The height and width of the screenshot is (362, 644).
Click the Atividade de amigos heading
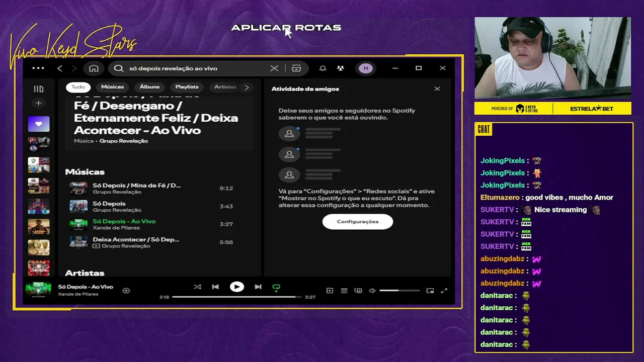click(x=305, y=89)
